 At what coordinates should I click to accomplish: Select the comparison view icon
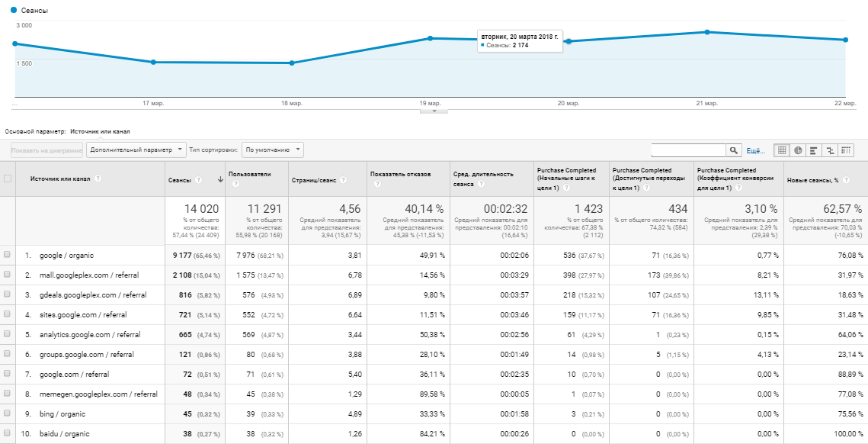click(830, 151)
